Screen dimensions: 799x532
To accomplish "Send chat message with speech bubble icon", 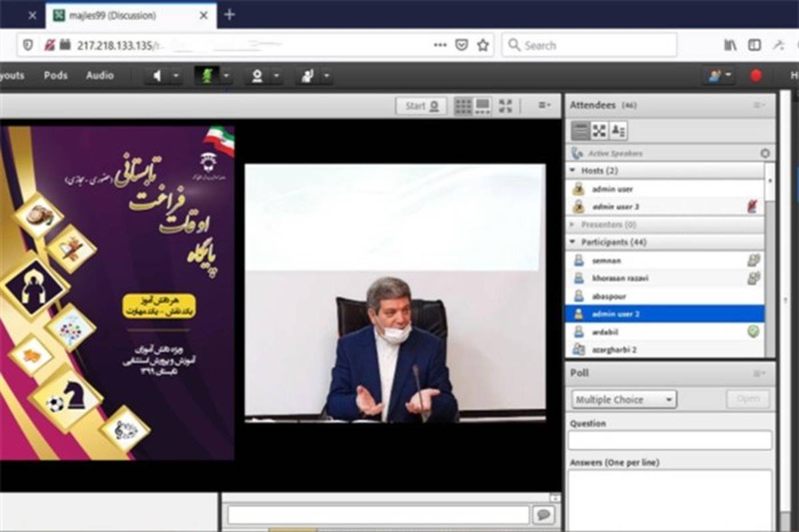I will (544, 515).
